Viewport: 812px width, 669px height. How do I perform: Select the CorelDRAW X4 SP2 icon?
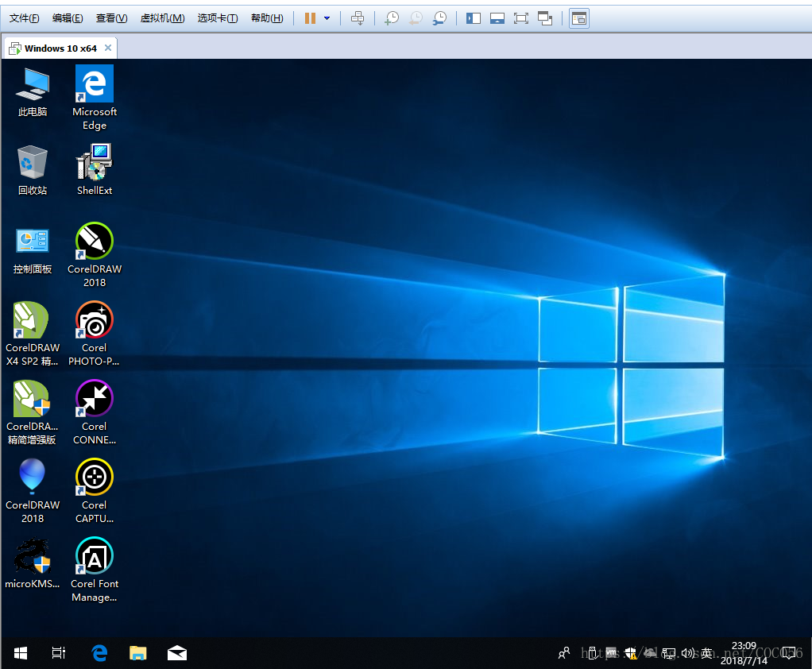33,334
